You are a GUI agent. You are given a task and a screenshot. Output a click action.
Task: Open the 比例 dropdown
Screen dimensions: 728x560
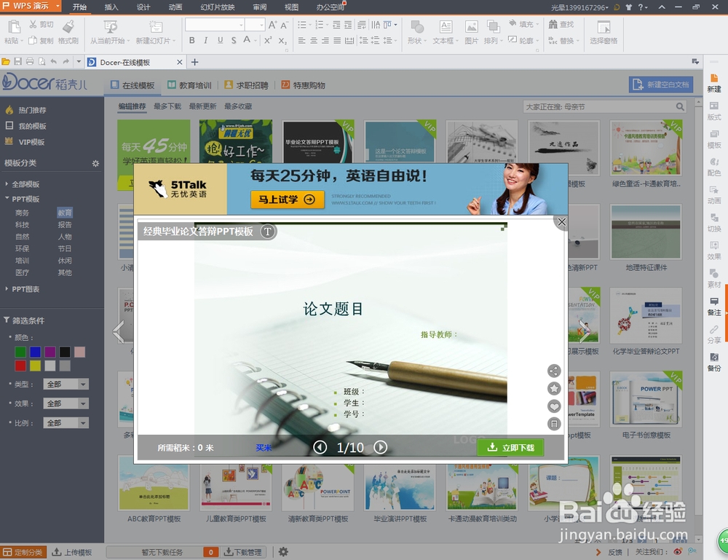point(66,422)
